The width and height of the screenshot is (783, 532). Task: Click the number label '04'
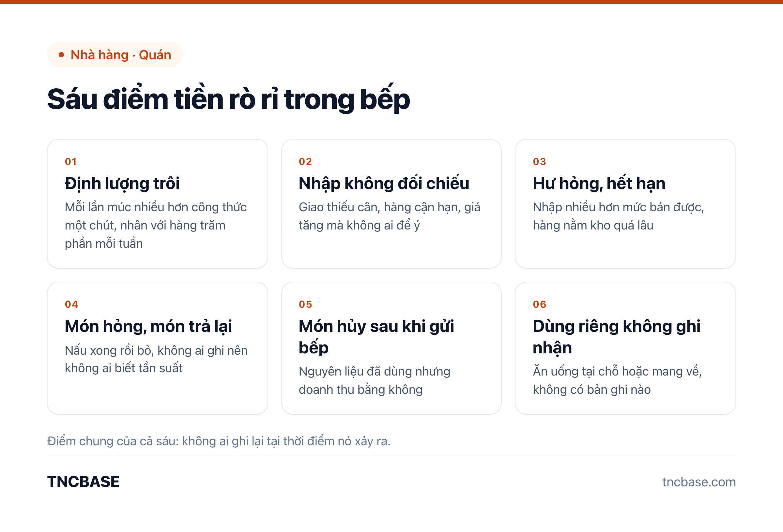pos(71,304)
